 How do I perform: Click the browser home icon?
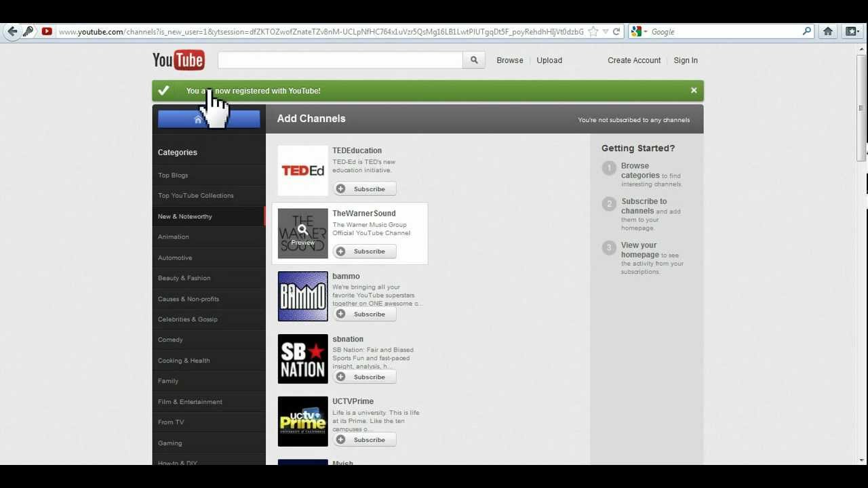pos(828,31)
